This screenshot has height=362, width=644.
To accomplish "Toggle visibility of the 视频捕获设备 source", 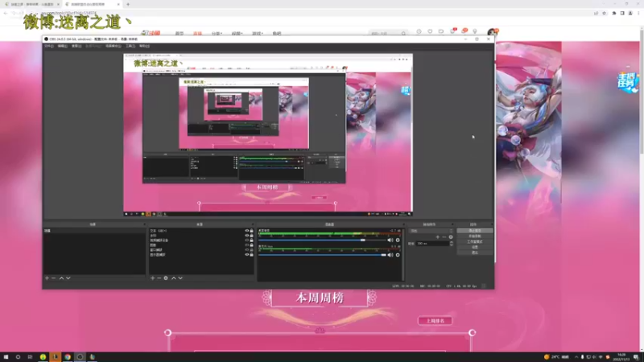I will [x=247, y=240].
